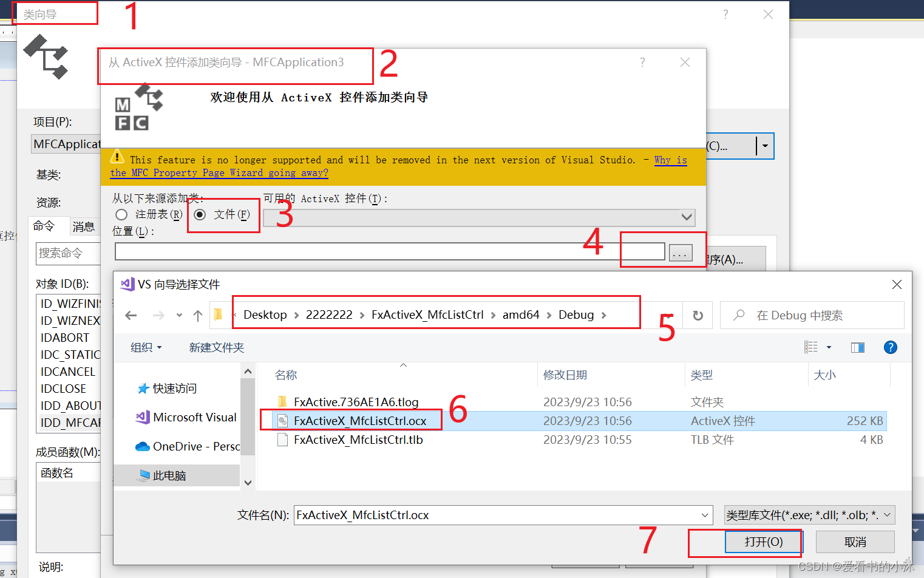Select IDABORT in object ID list
The image size is (924, 578).
(x=65, y=338)
